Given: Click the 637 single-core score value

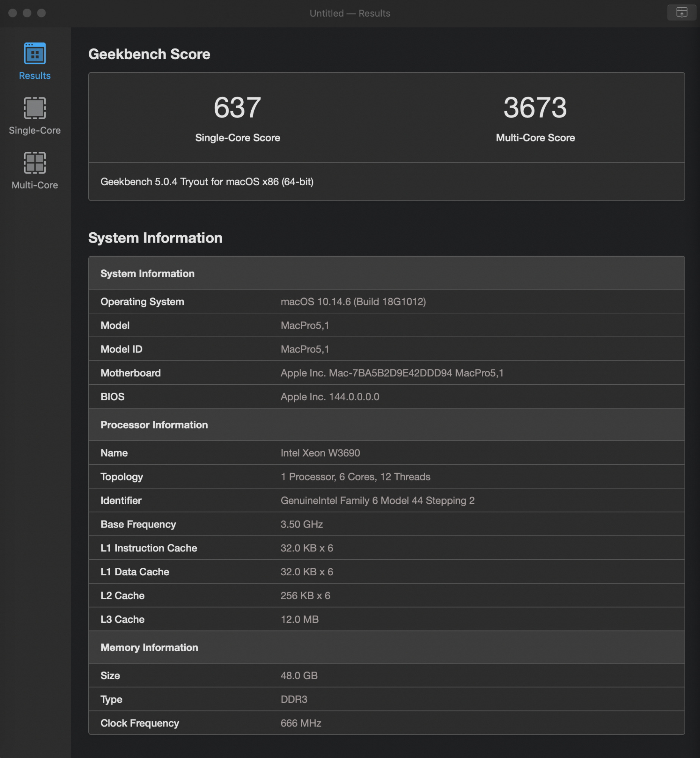Looking at the screenshot, I should (237, 107).
